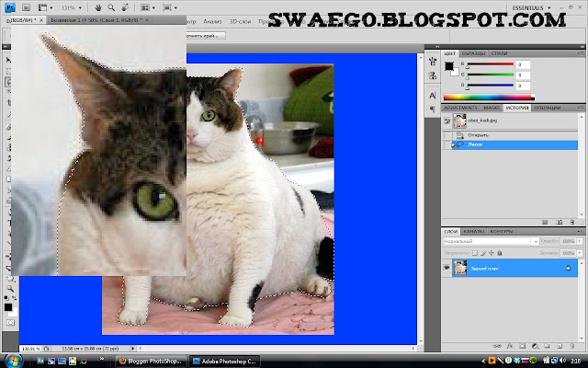Open the 3D-слои menu
588x368 pixels.
tap(240, 21)
